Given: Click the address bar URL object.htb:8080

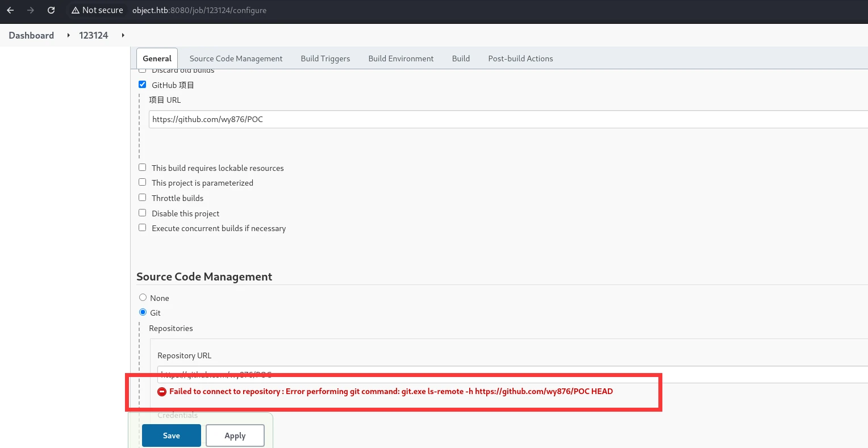Looking at the screenshot, I should tap(199, 10).
